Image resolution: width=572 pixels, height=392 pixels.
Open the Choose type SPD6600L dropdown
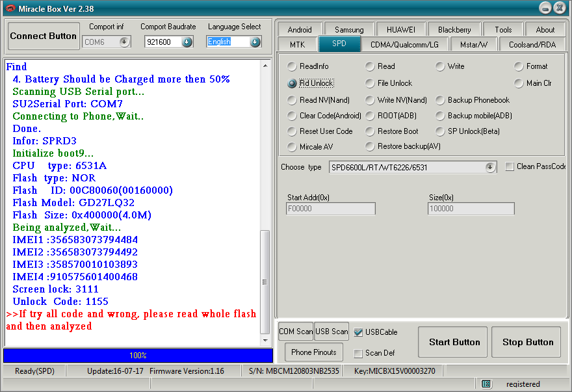click(490, 167)
